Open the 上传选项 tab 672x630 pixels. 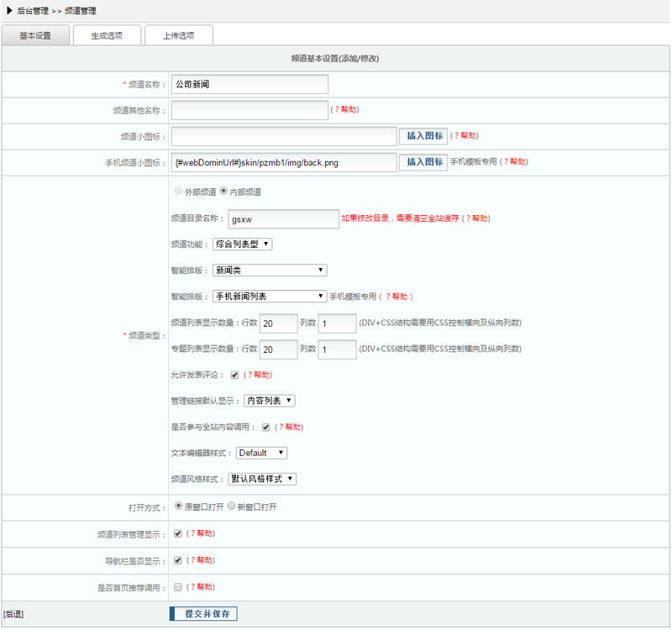(x=178, y=35)
